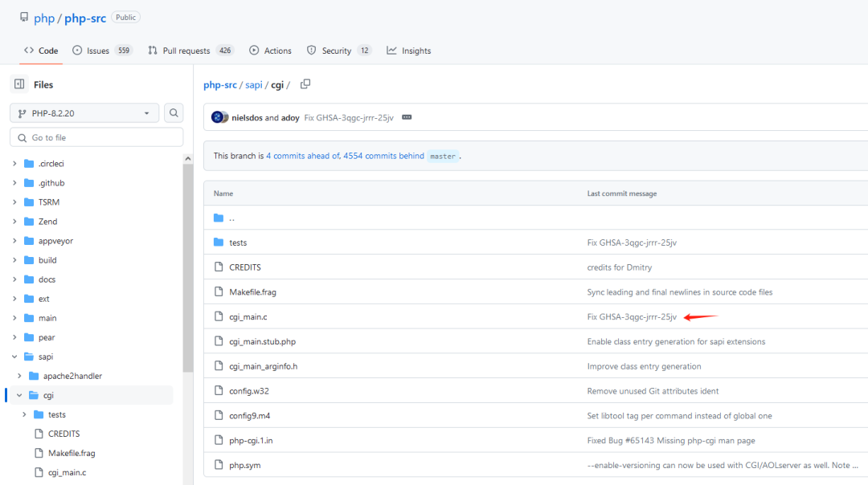Image resolution: width=868 pixels, height=485 pixels.
Task: Click the php organization link
Action: pos(44,18)
